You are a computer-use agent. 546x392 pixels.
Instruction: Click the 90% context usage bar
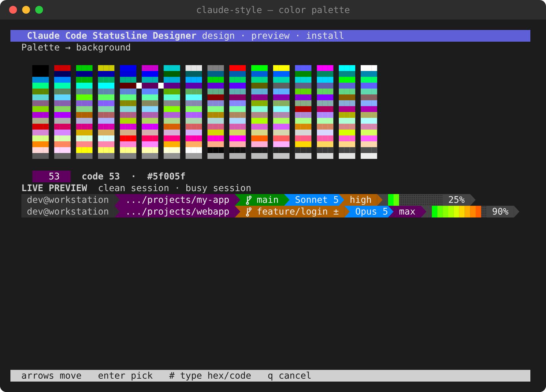pos(459,212)
